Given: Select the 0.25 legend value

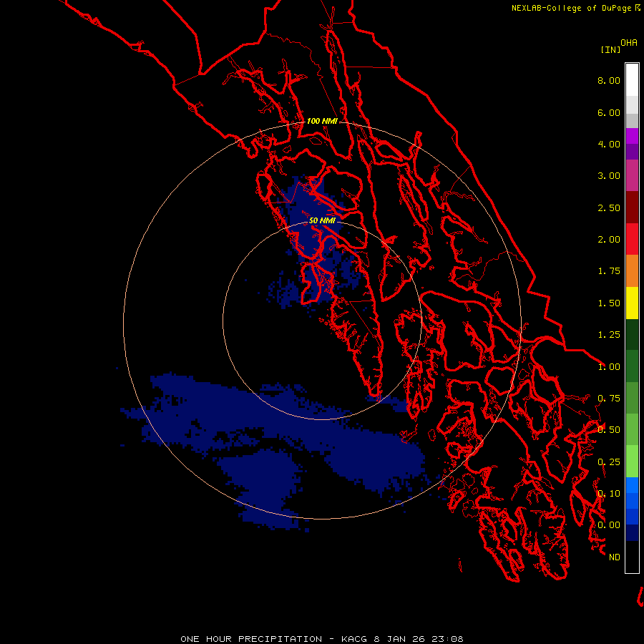Looking at the screenshot, I should point(609,462).
